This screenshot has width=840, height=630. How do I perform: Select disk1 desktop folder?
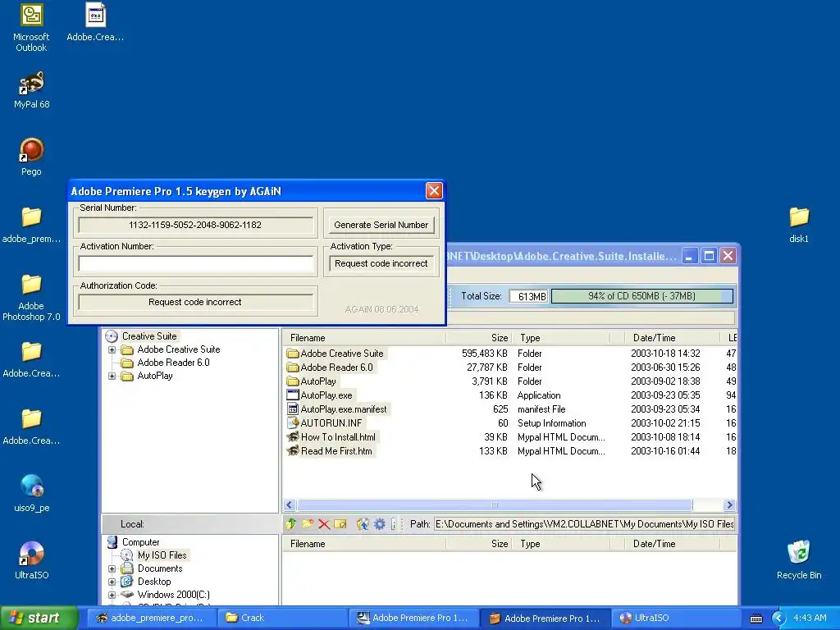(x=799, y=225)
